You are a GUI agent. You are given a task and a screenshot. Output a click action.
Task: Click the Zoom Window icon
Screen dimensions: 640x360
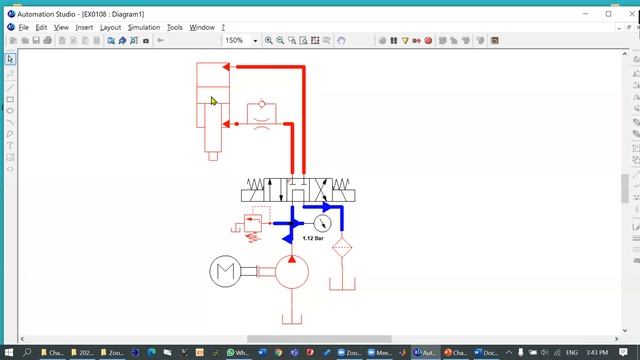292,40
